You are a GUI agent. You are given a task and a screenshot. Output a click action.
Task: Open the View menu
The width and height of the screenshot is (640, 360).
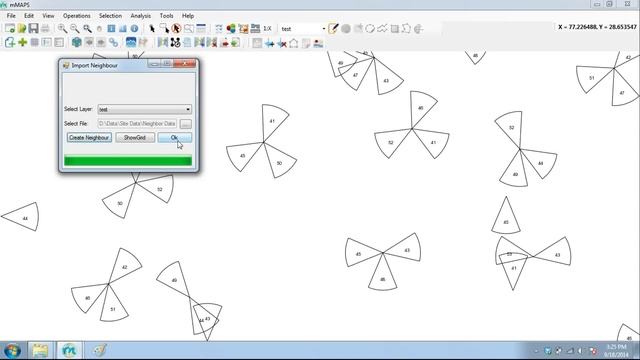(x=48, y=16)
